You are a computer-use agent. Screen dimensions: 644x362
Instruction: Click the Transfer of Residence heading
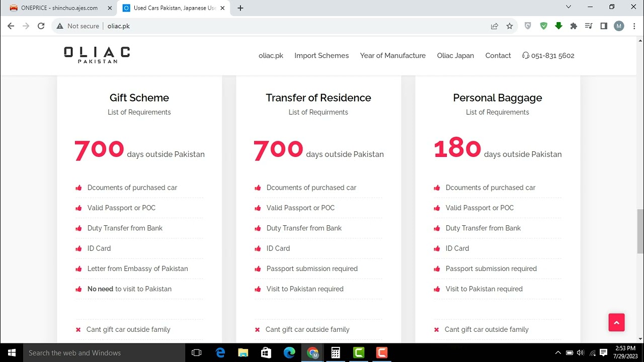pos(318,98)
